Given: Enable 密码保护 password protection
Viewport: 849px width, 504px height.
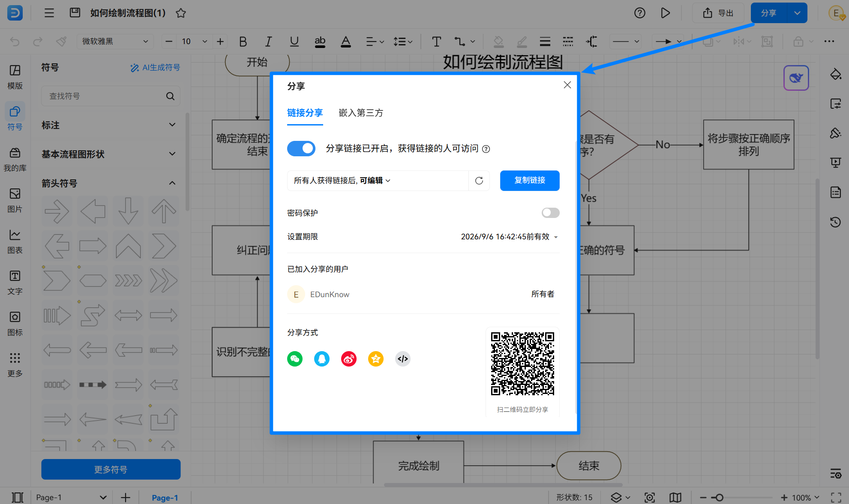Looking at the screenshot, I should pyautogui.click(x=550, y=213).
